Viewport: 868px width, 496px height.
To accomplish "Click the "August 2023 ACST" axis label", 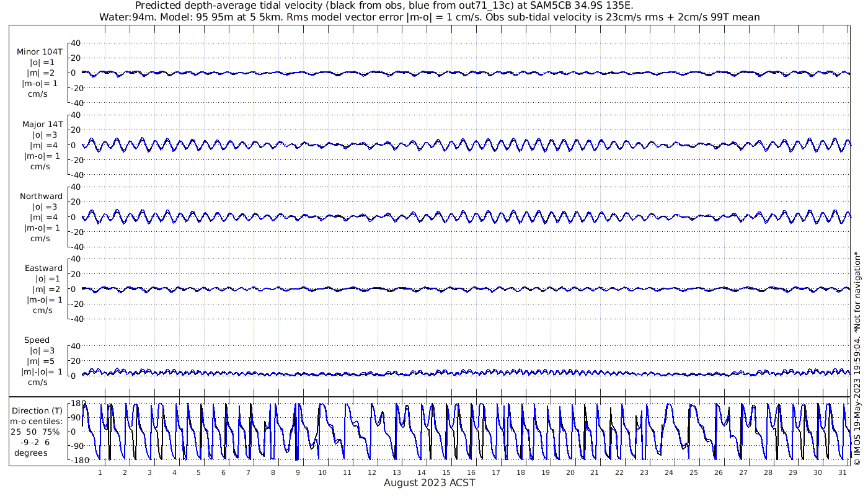I will click(x=430, y=482).
